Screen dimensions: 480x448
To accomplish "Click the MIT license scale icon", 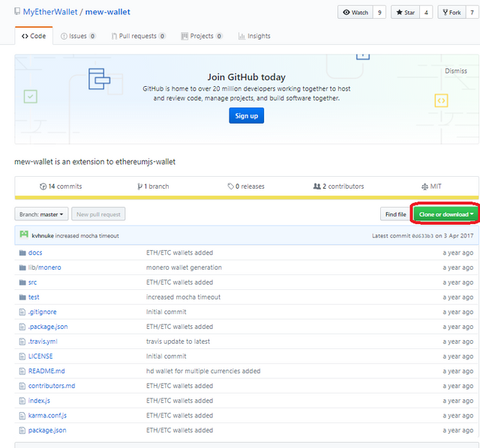I will 425,187.
